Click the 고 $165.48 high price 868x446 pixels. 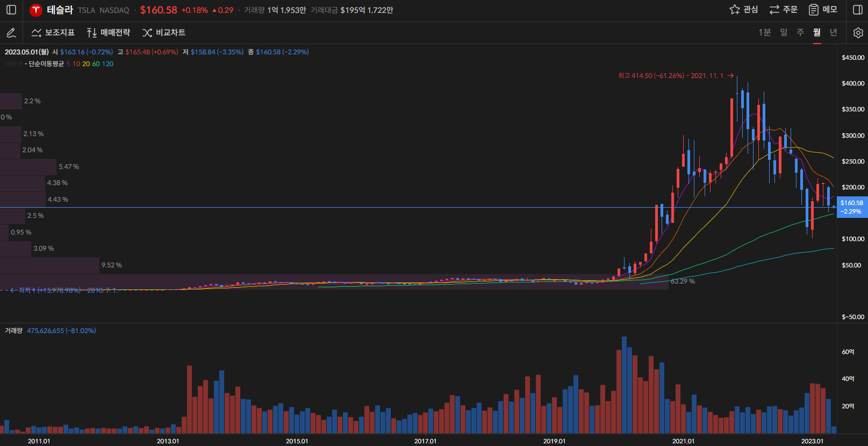(x=148, y=52)
